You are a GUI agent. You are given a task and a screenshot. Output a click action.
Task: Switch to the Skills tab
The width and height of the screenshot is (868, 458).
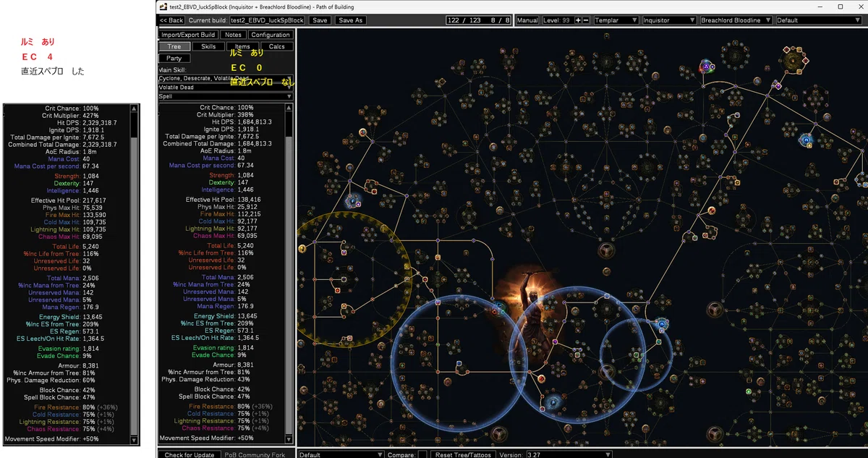point(208,46)
